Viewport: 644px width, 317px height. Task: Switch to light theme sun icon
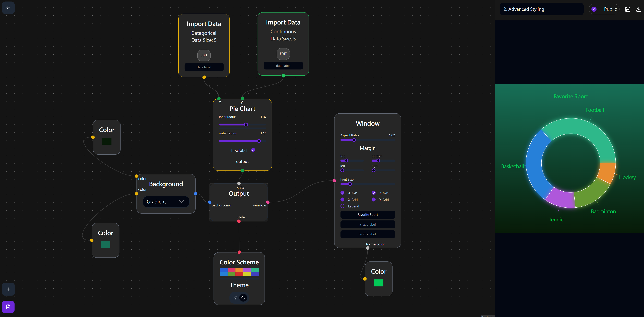[235, 298]
